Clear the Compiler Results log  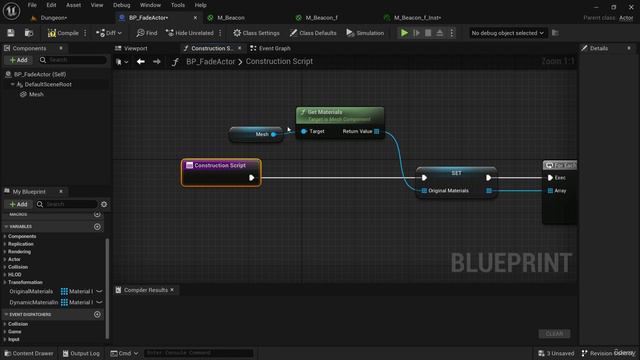coord(554,334)
